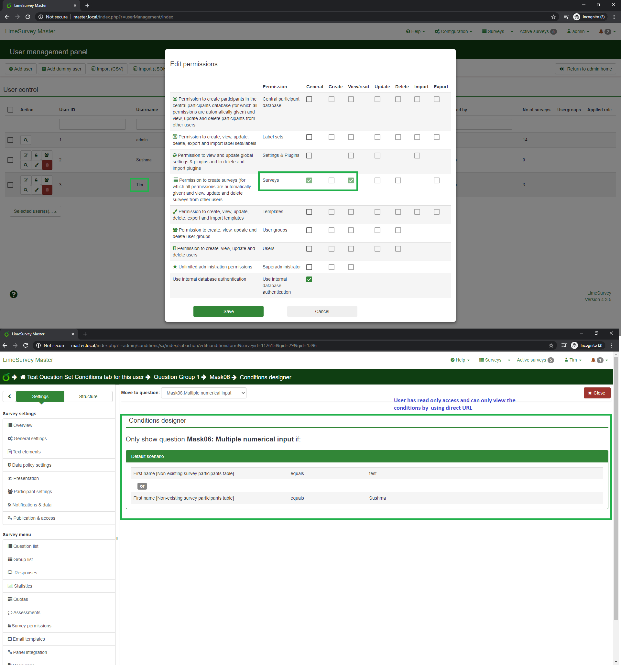This screenshot has height=672, width=621.
Task: Click the magnifier view icon for admin
Action: click(x=26, y=140)
